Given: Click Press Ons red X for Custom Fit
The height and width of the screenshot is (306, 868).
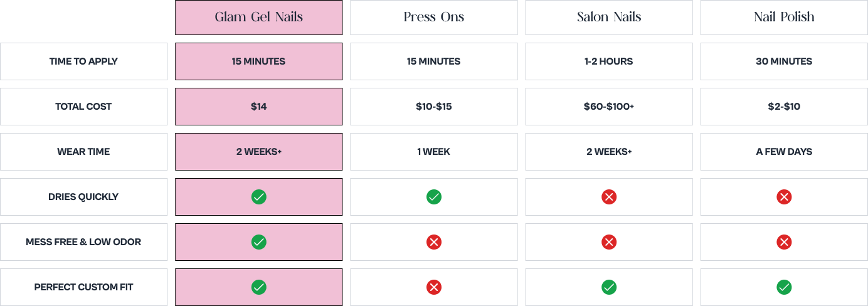Looking at the screenshot, I should tap(433, 287).
